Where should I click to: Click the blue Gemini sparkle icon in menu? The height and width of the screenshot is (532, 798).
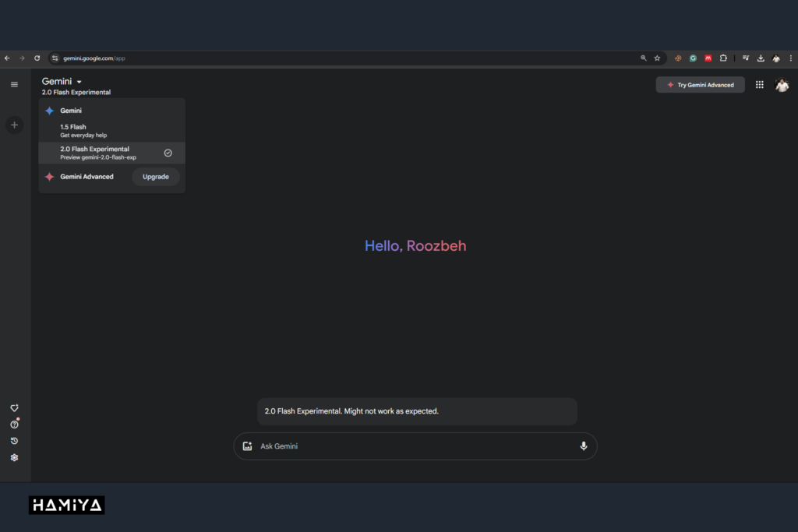pos(49,111)
